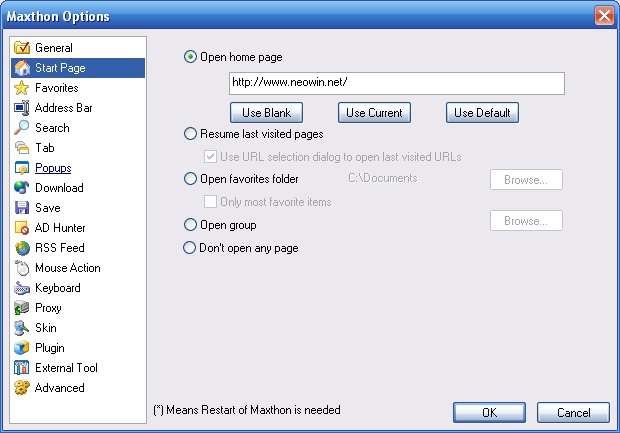
Task: Click the Advanced gears icon
Action: [22, 388]
